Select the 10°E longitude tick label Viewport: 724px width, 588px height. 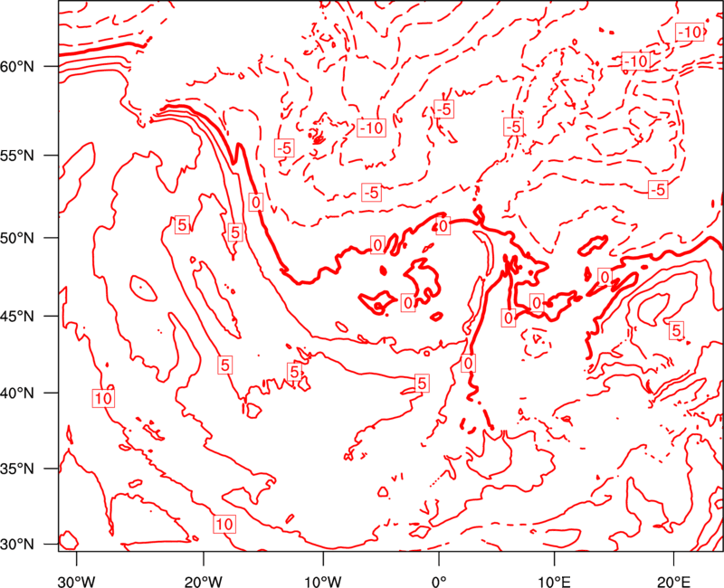click(554, 582)
